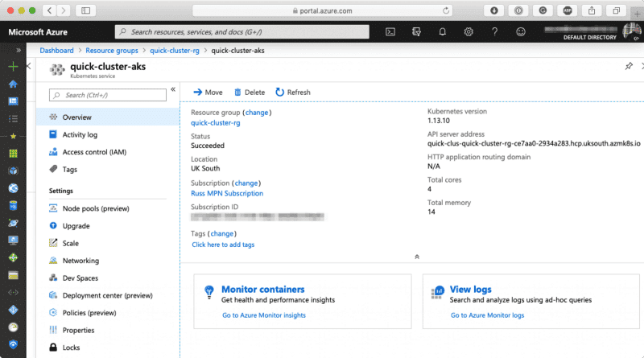Click the directory and subscription filter icon
Screen dimensions: 644x358
[416, 32]
